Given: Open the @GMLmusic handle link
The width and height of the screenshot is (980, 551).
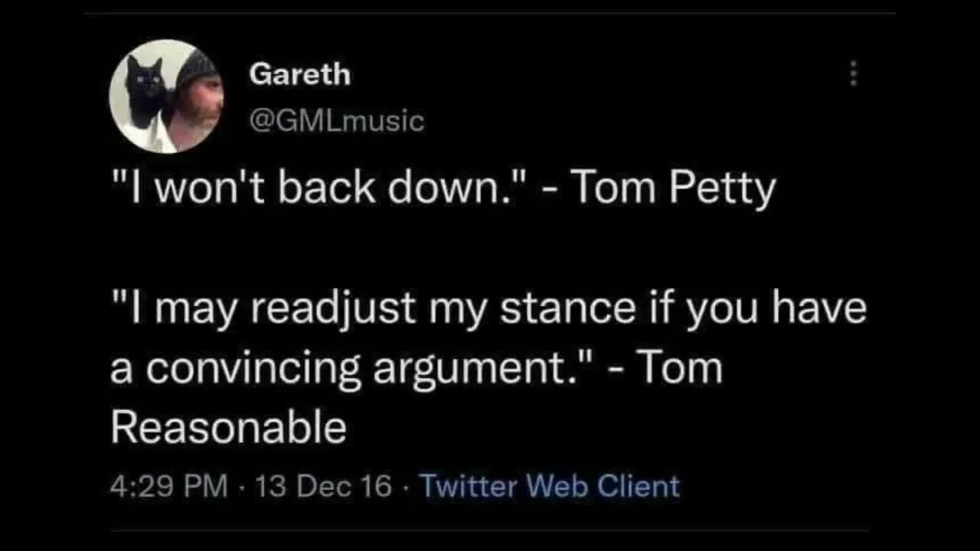Looking at the screenshot, I should point(336,120).
